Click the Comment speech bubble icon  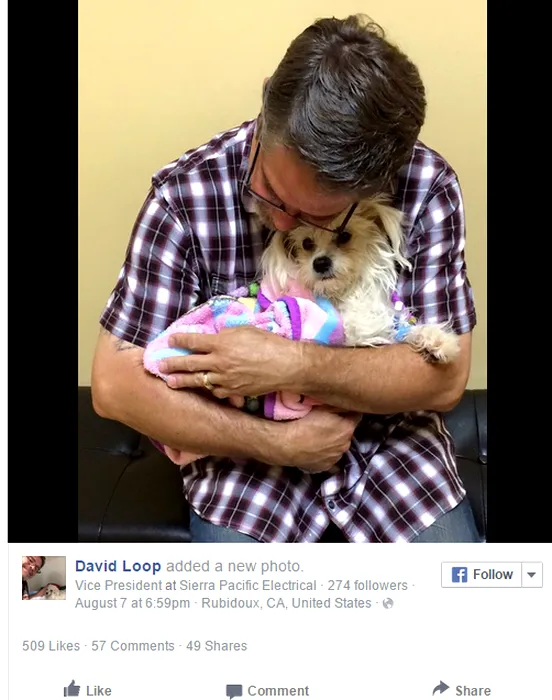[x=234, y=691]
